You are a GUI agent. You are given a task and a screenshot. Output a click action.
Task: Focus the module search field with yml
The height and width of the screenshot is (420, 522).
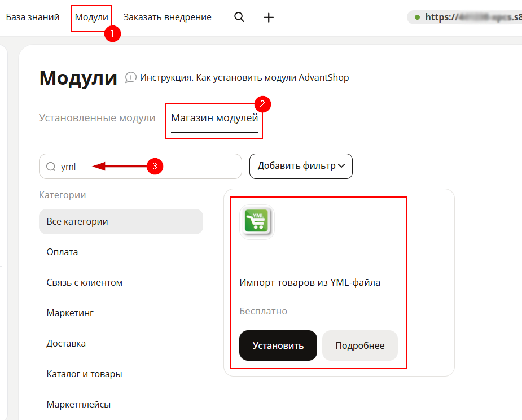point(140,166)
